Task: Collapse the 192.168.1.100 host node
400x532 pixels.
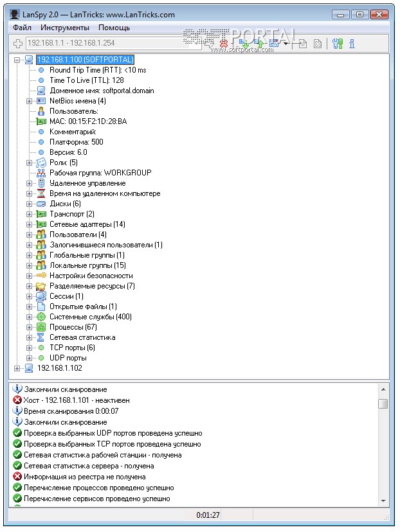Action: tap(17, 60)
